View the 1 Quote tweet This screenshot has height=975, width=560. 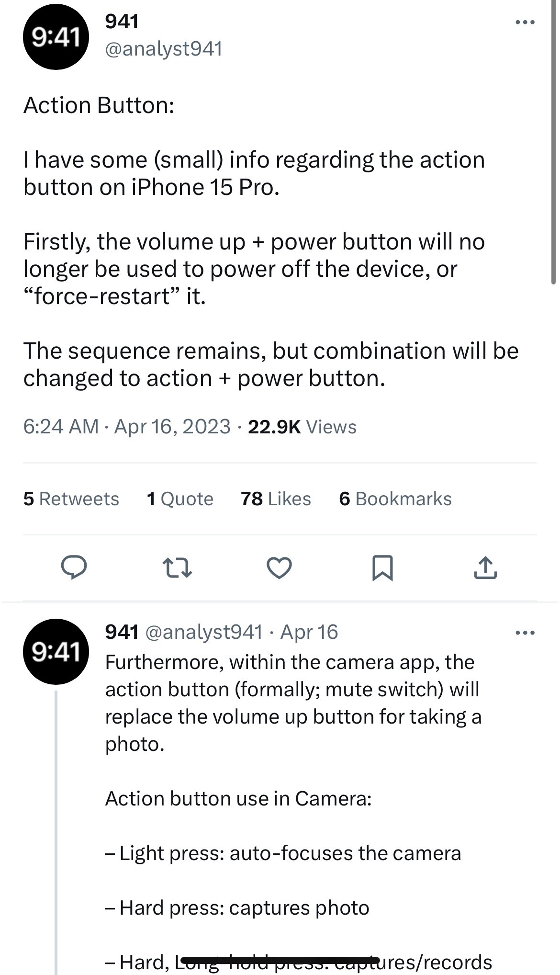pos(180,499)
